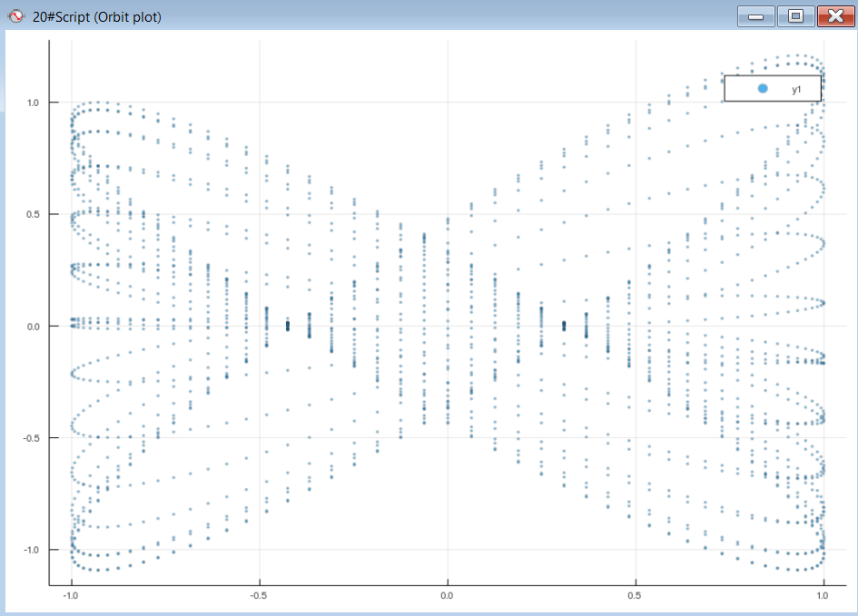
Task: Select the y1 legend label
Action: [x=796, y=89]
